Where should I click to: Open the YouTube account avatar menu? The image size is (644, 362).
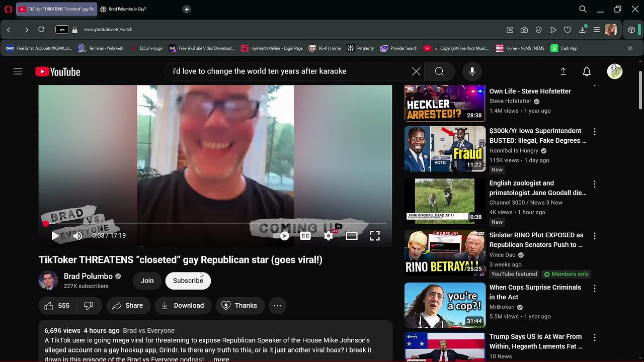click(x=614, y=71)
